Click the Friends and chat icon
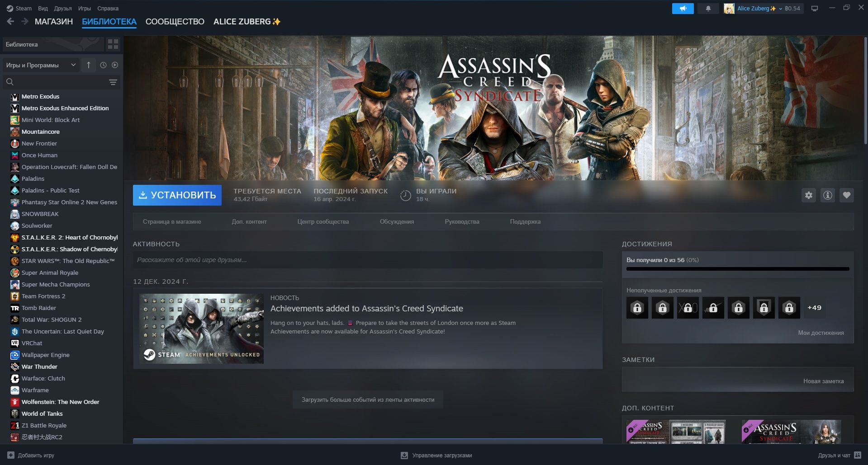Screen dimensions: 868x465 (x=858, y=455)
